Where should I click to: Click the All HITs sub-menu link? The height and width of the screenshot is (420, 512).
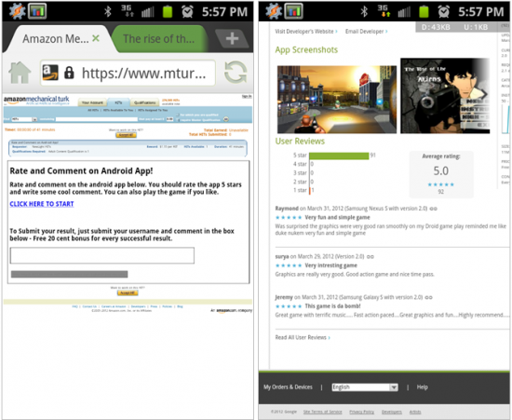point(93,111)
